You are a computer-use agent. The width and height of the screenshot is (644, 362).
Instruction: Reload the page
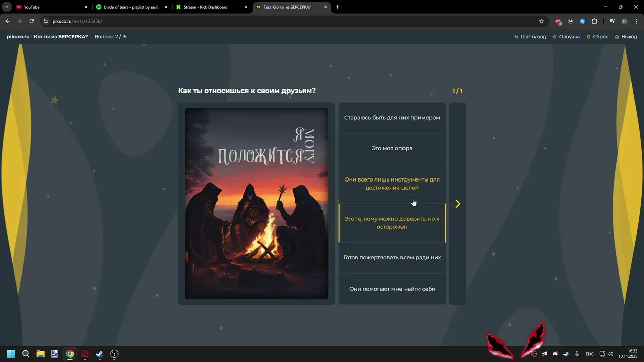[x=31, y=21]
